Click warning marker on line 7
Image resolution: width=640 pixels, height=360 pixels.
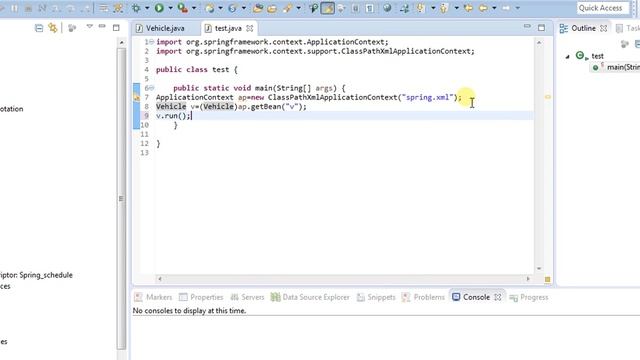coord(137,97)
